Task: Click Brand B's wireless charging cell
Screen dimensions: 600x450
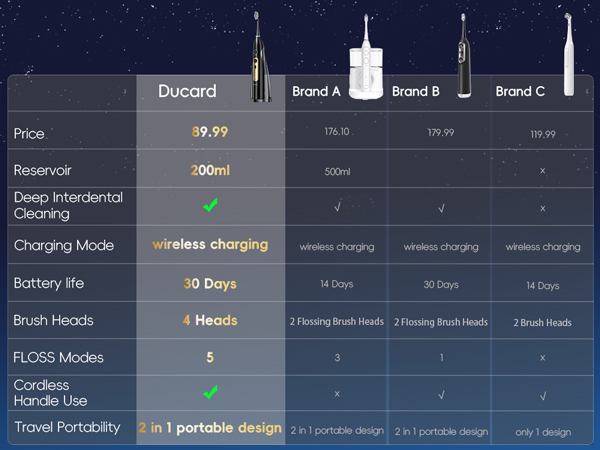Action: (441, 247)
